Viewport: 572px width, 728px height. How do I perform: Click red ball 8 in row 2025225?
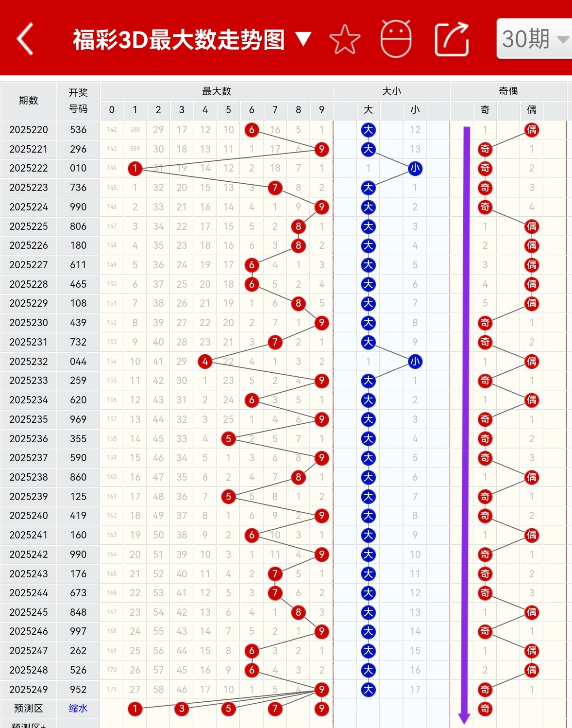[298, 226]
